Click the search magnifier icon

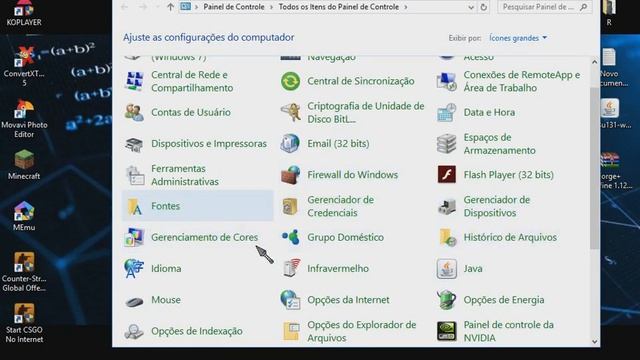(583, 7)
